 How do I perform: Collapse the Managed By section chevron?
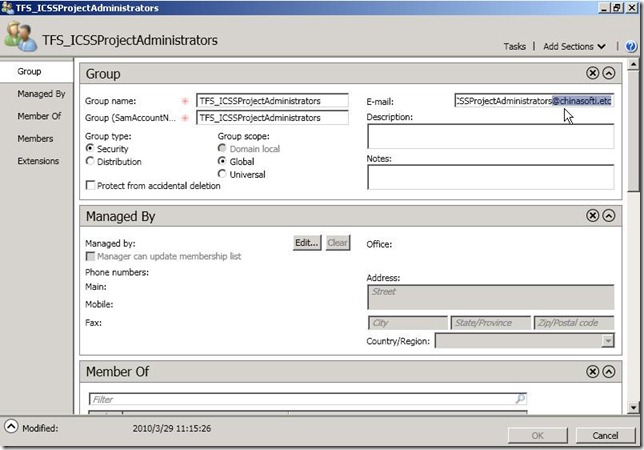pyautogui.click(x=609, y=216)
